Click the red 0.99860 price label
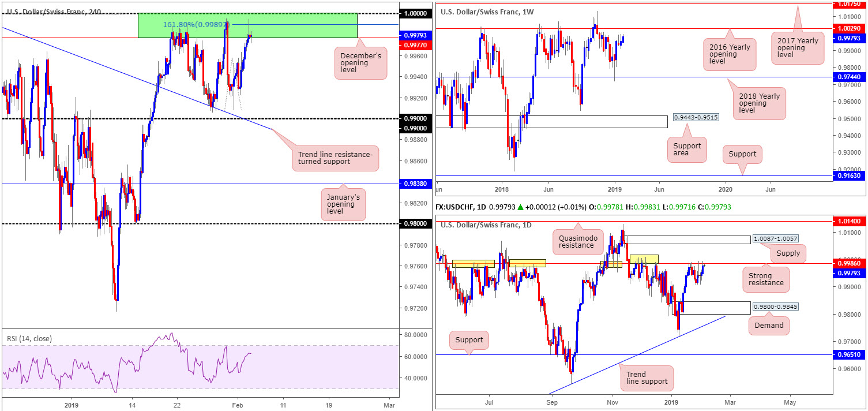Screen dimensions: 868x411 pos(850,263)
